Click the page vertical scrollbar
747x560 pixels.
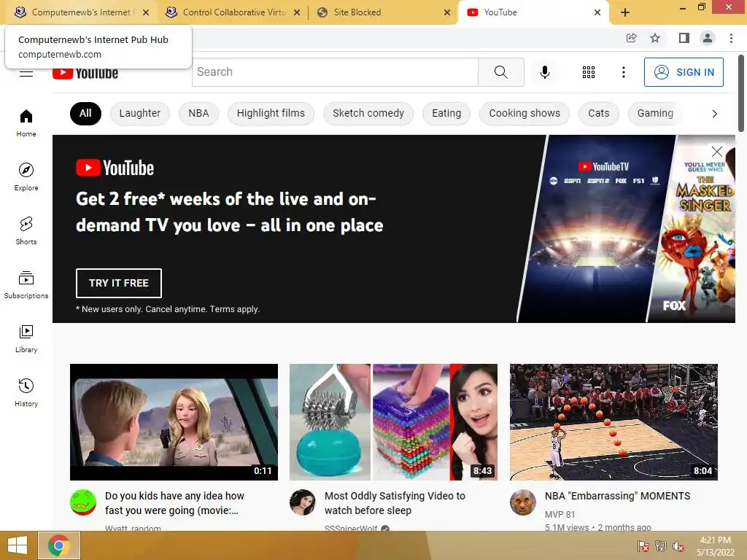click(x=741, y=93)
